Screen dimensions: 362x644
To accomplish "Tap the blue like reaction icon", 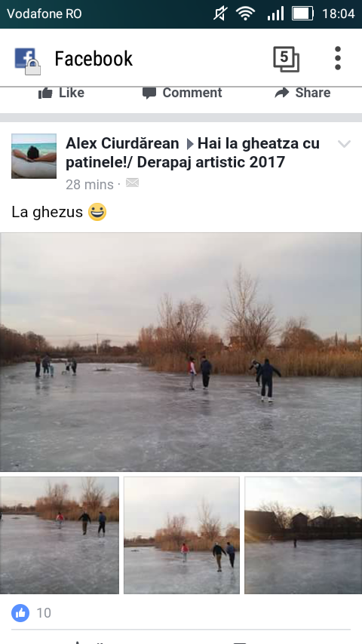I will point(20,613).
